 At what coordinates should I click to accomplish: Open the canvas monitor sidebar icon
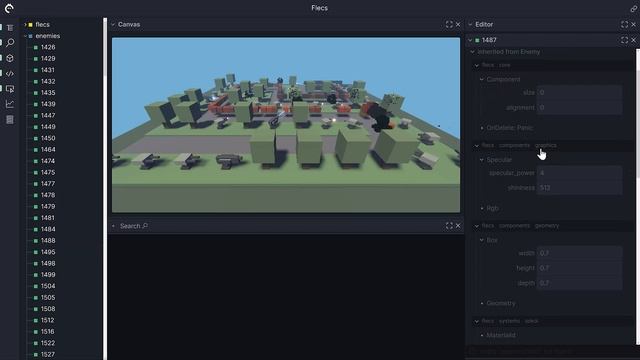click(10, 89)
